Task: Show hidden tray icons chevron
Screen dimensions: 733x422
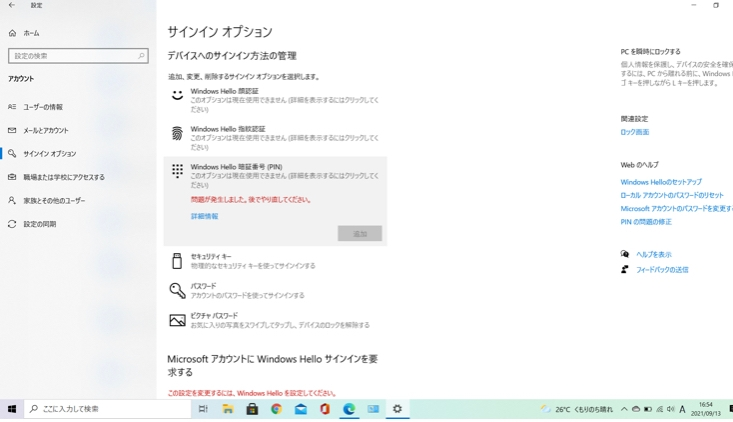Action: coord(624,409)
